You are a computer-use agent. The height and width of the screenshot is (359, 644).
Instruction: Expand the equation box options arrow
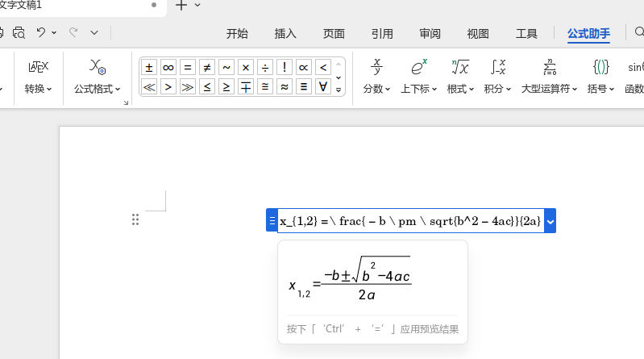(x=550, y=221)
